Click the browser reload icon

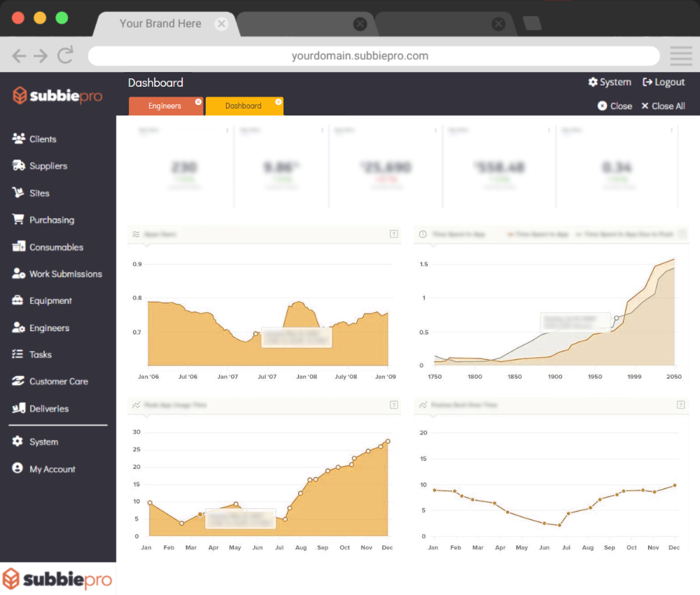[66, 56]
